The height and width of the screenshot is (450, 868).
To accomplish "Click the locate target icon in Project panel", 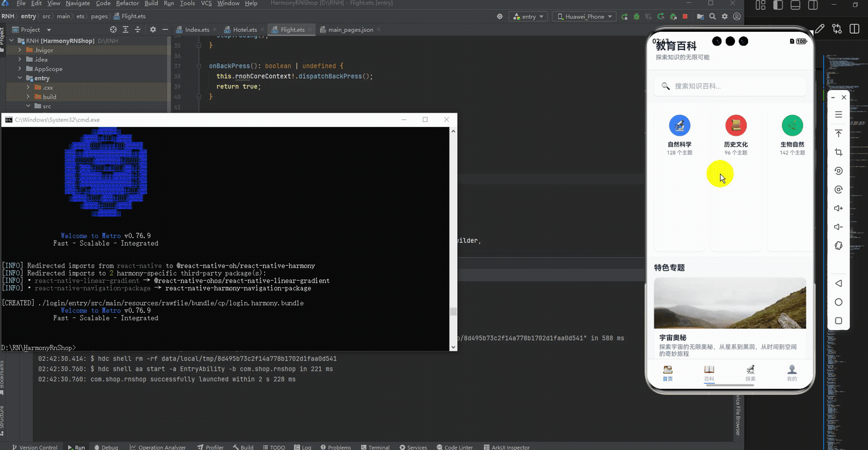I will point(113,29).
